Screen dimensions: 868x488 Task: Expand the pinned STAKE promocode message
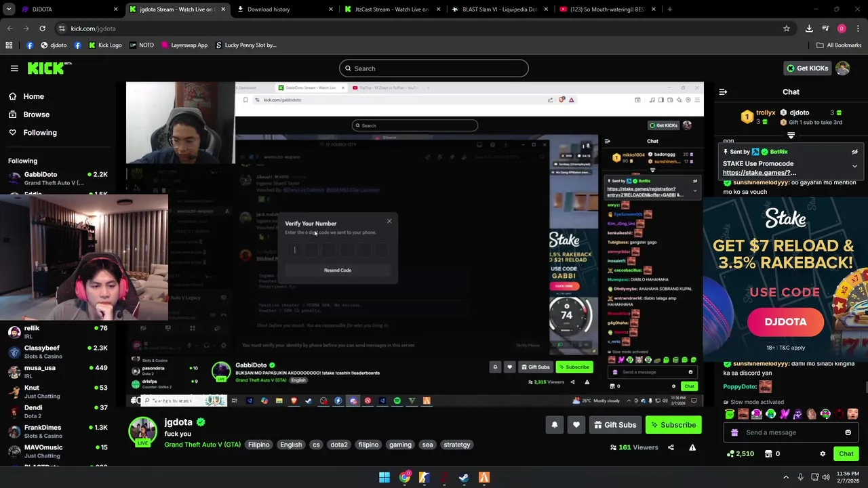click(x=854, y=166)
